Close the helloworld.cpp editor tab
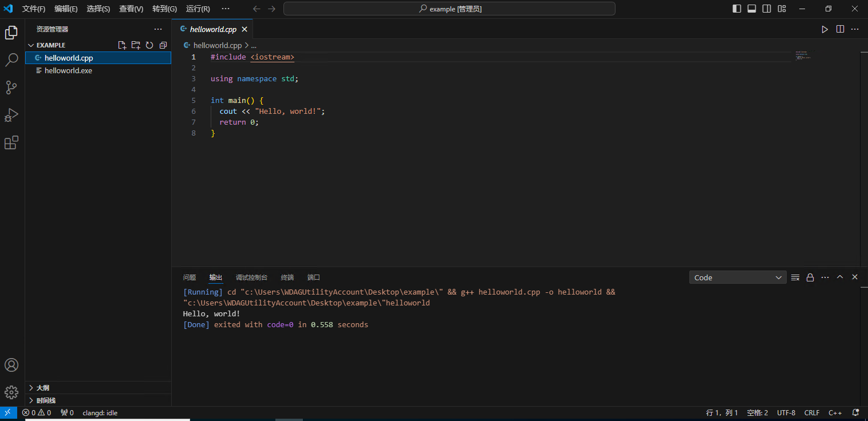The height and width of the screenshot is (421, 868). (x=244, y=29)
